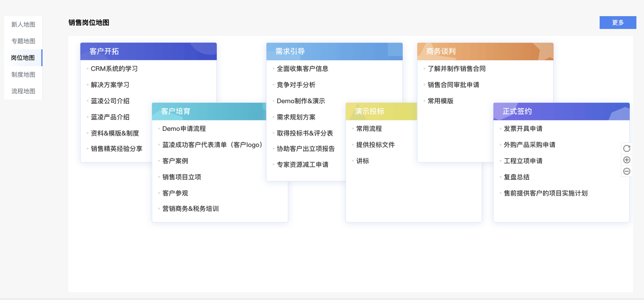Click the zoom in plus icon
This screenshot has width=644, height=300.
point(626,160)
